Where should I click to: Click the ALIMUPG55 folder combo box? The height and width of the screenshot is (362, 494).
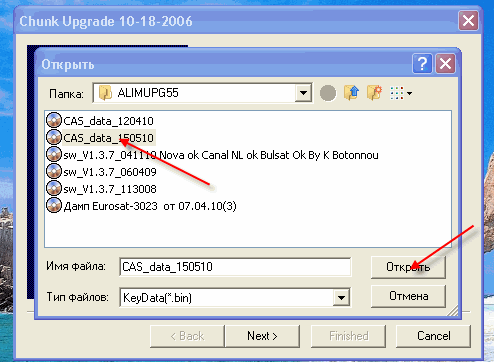(x=202, y=93)
